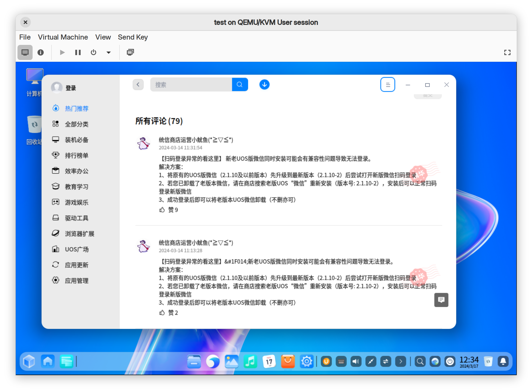Open the calendar dock icon showing 17
The width and height of the screenshot is (532, 392).
click(269, 361)
